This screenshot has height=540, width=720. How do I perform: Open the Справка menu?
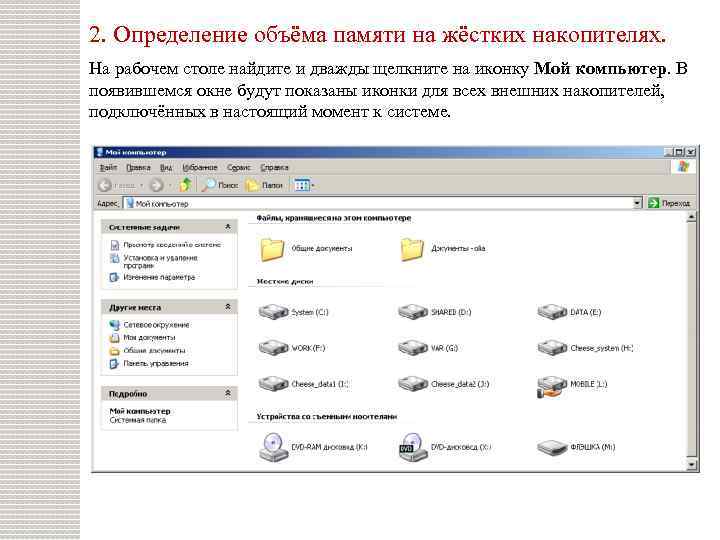point(274,168)
